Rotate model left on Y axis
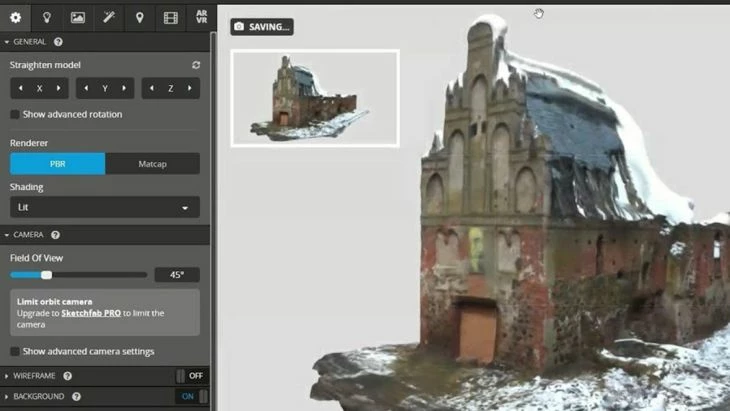 point(86,88)
